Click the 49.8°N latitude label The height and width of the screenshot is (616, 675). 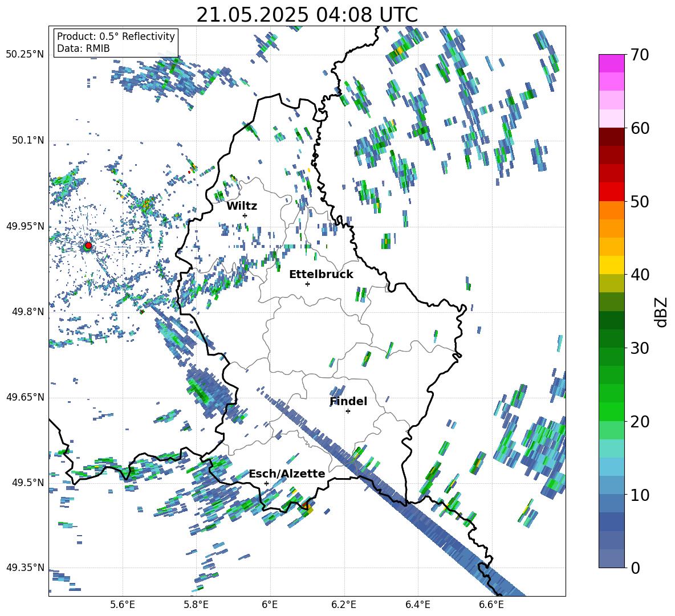27,312
